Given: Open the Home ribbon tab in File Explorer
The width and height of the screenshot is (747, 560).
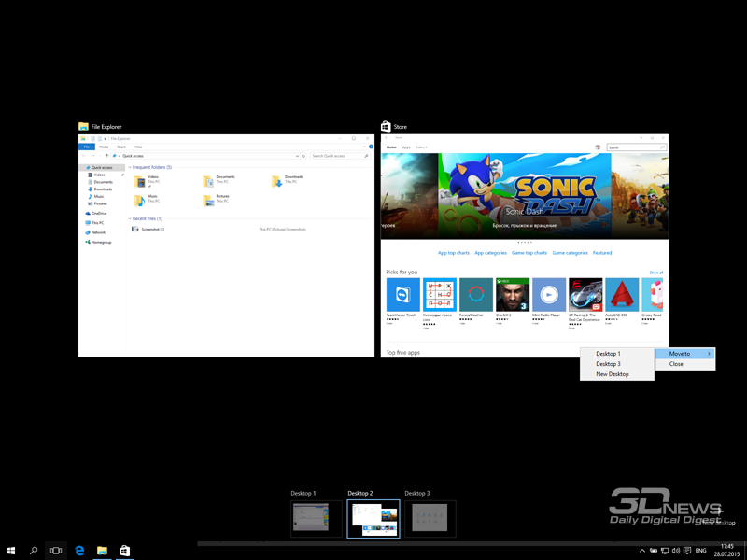Looking at the screenshot, I should [104, 147].
